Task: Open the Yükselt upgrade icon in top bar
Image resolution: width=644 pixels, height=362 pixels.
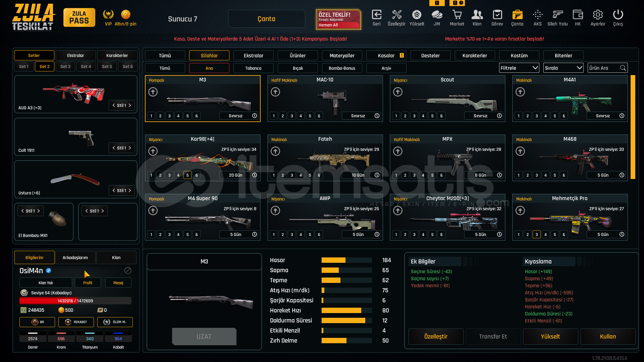Action: click(417, 15)
